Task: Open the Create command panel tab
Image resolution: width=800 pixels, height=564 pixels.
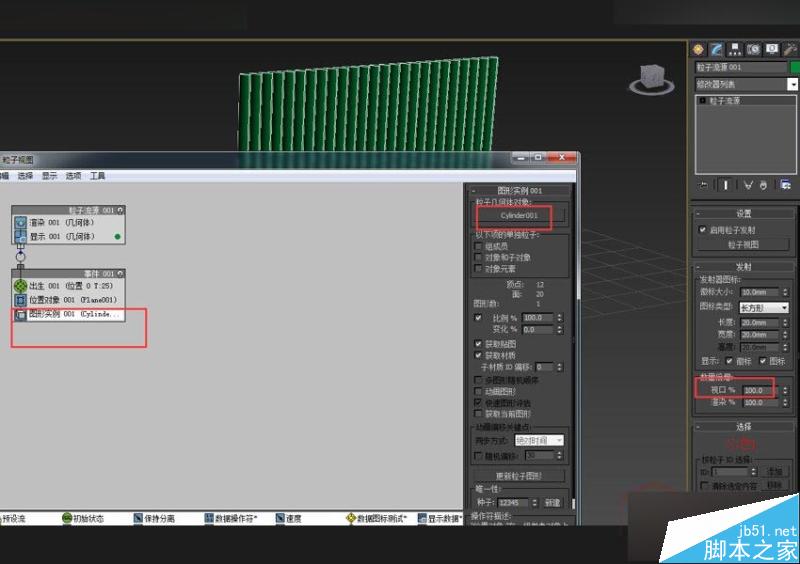Action: (x=698, y=50)
